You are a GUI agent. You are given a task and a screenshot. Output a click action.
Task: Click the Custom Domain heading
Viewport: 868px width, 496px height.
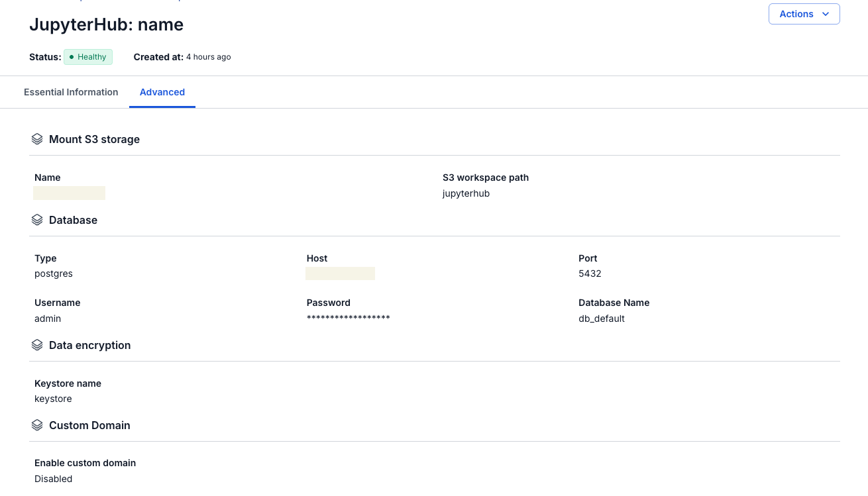89,425
